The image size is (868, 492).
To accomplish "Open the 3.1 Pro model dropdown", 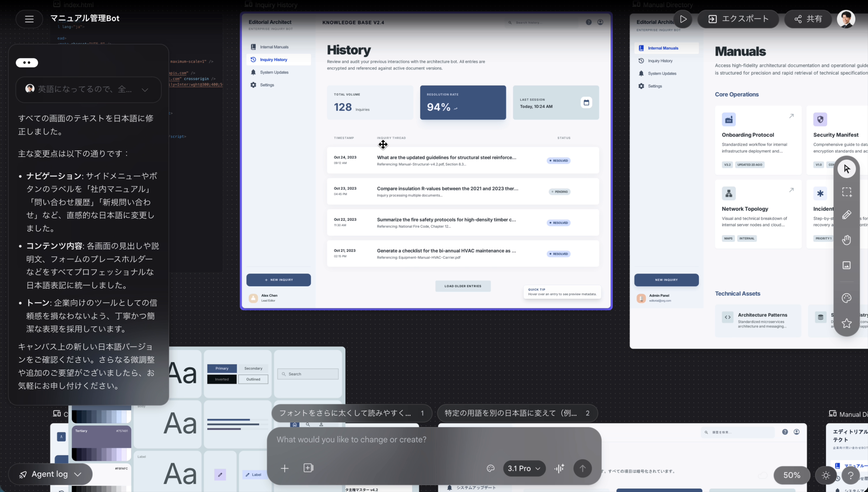I will (x=524, y=468).
